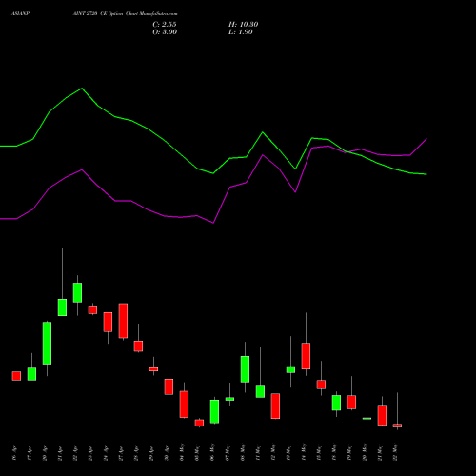
Task: Click the red candle for 21 May
Action: (x=382, y=415)
